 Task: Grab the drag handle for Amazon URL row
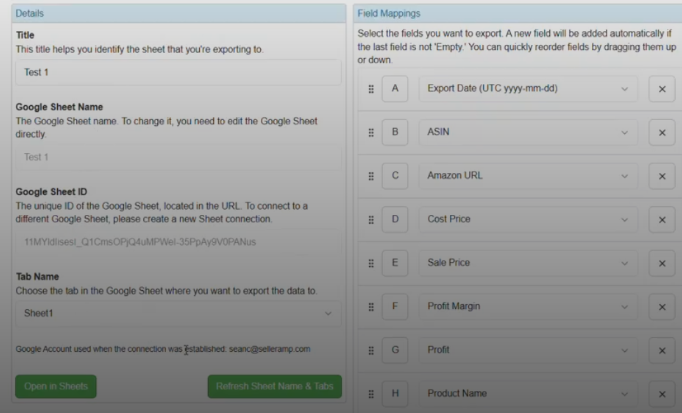(371, 176)
